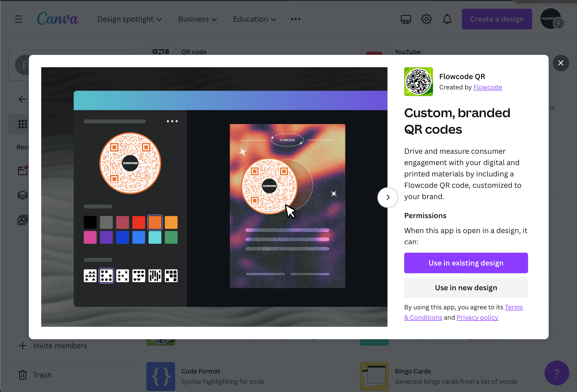Click the help question mark button
577x392 pixels.
[x=556, y=373]
